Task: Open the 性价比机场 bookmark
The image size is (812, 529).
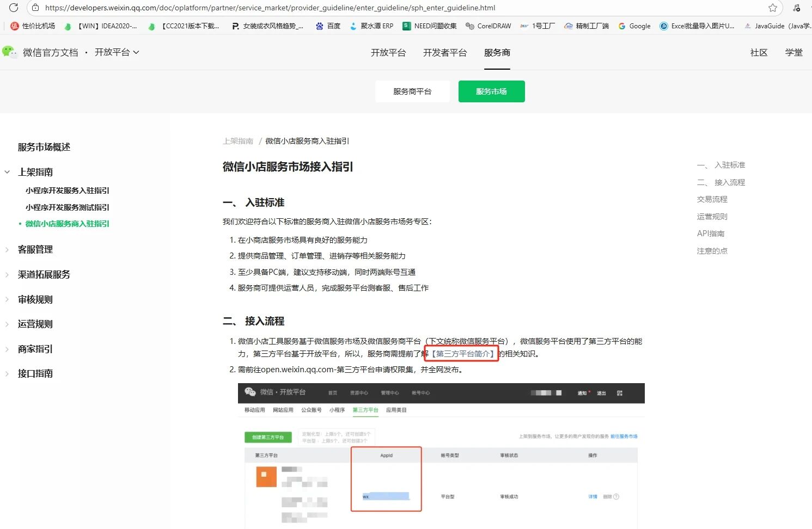Action: [33, 26]
